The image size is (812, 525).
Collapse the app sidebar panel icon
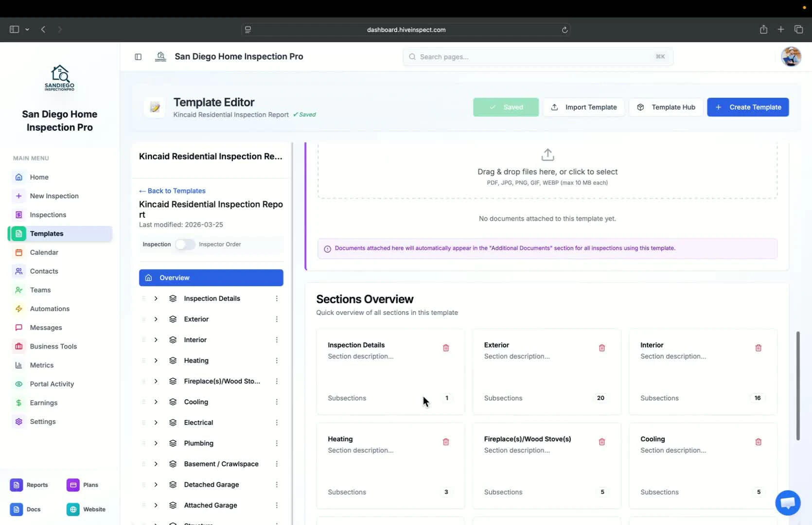click(x=138, y=57)
